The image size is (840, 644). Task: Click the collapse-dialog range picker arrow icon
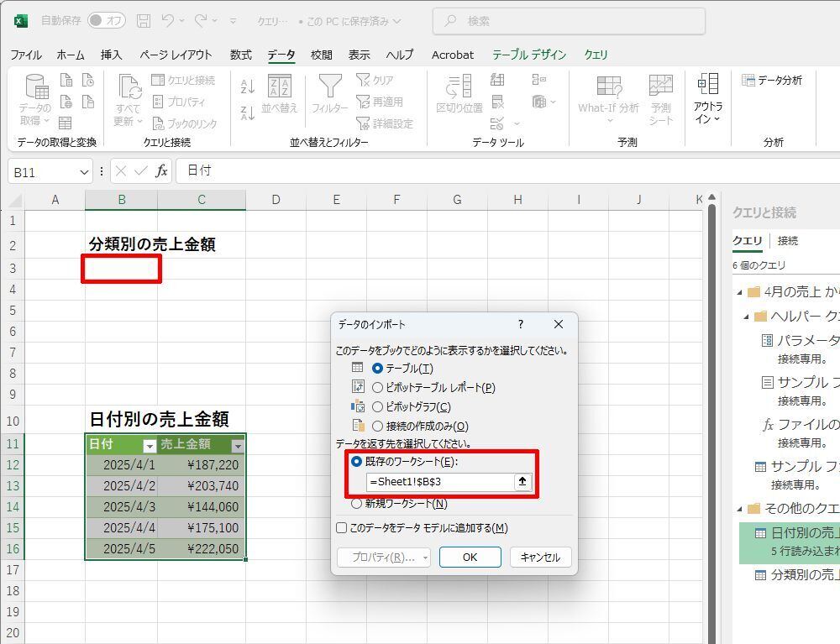tap(522, 482)
